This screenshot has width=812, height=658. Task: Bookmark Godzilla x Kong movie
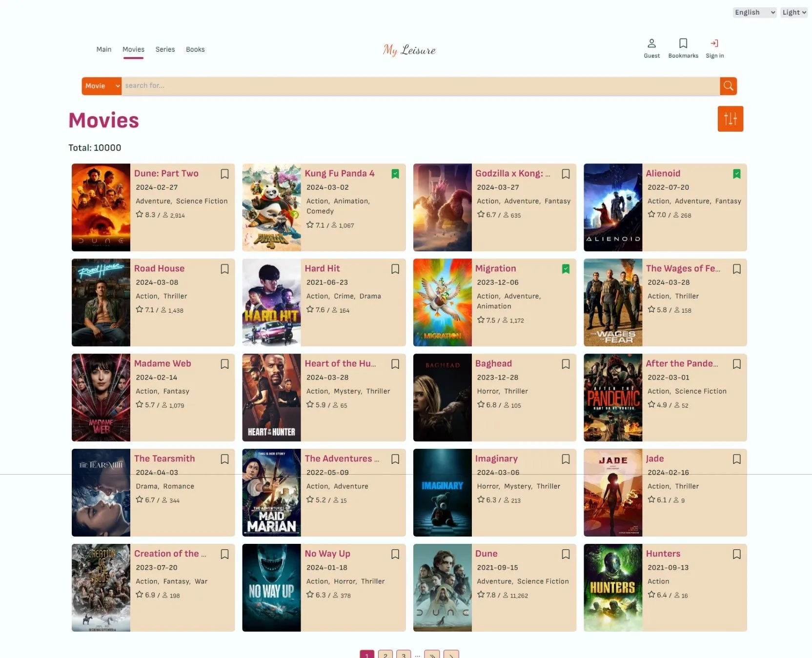tap(566, 174)
